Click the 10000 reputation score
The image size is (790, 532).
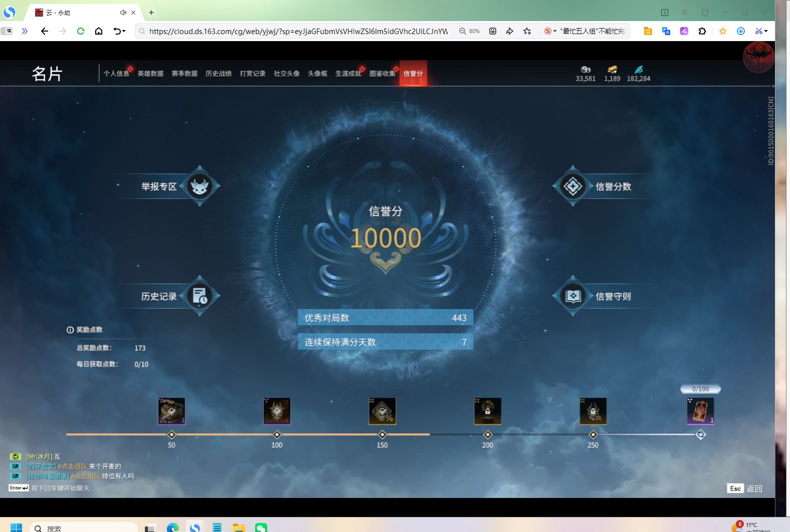(x=385, y=238)
